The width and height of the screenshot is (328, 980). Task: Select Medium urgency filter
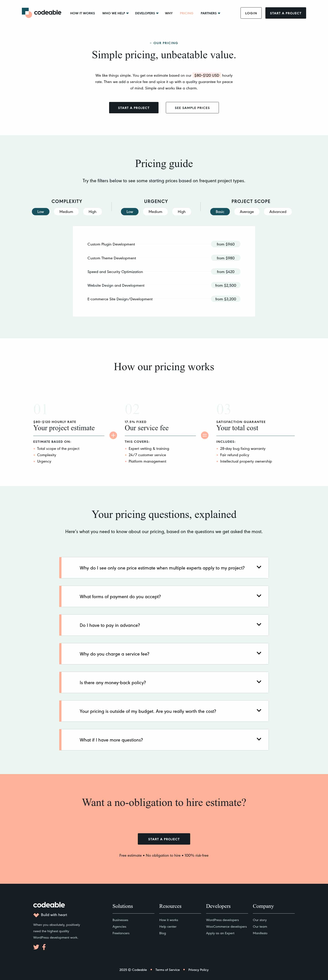(155, 212)
